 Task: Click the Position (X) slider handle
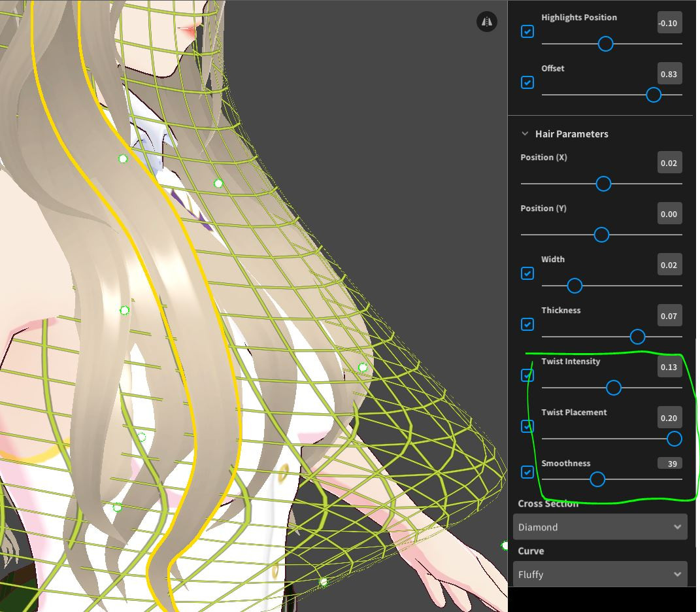click(x=603, y=184)
